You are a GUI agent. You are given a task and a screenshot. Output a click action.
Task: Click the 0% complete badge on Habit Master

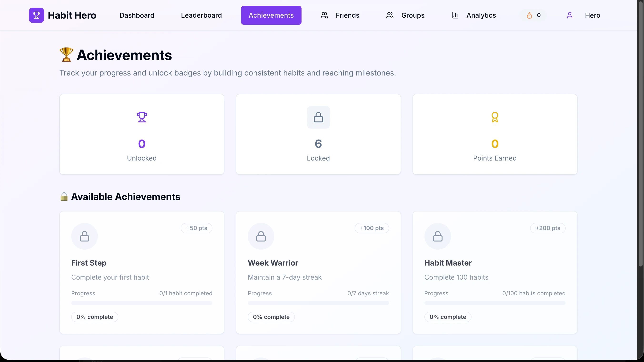(x=448, y=317)
